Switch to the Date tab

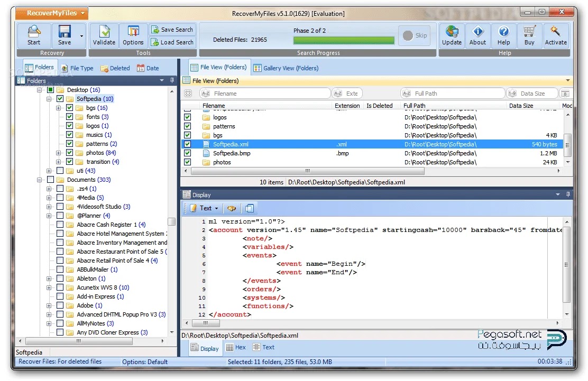pos(148,68)
